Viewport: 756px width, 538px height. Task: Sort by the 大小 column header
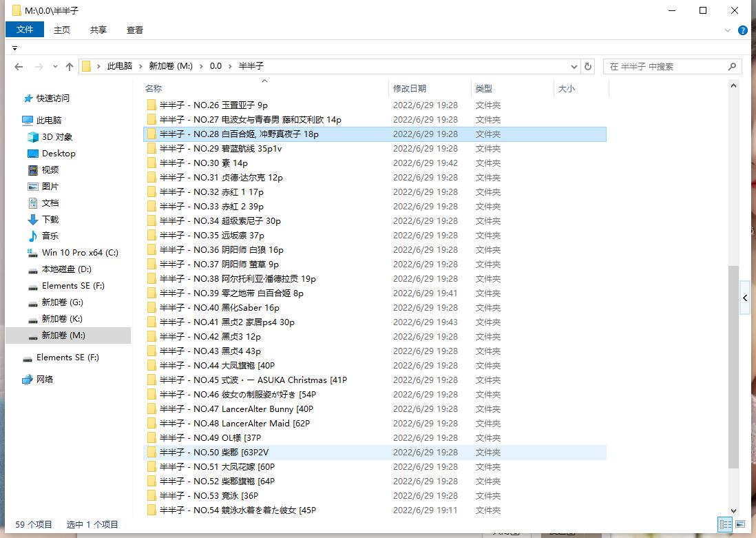581,88
